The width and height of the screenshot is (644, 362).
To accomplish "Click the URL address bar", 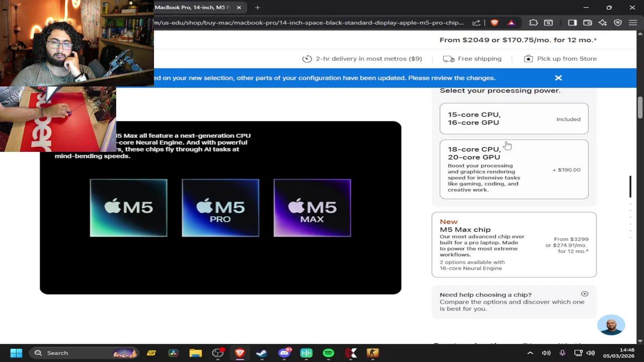I will [308, 23].
